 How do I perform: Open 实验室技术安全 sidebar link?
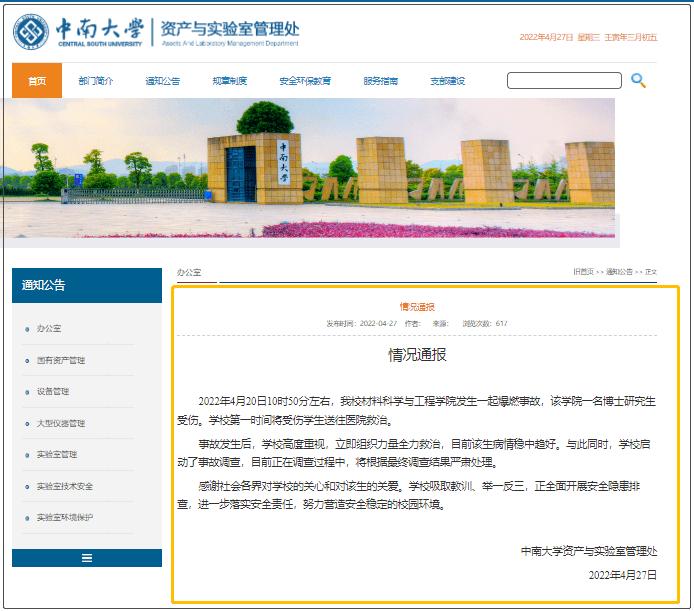pyautogui.click(x=65, y=486)
